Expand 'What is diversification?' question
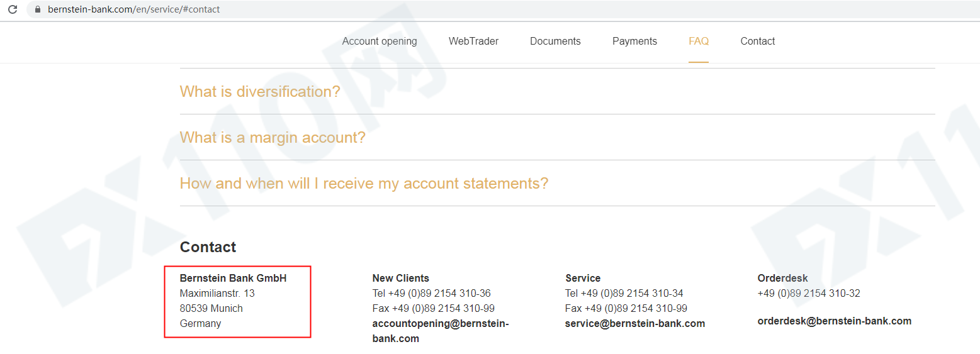This screenshot has height=354, width=980. pos(260,92)
